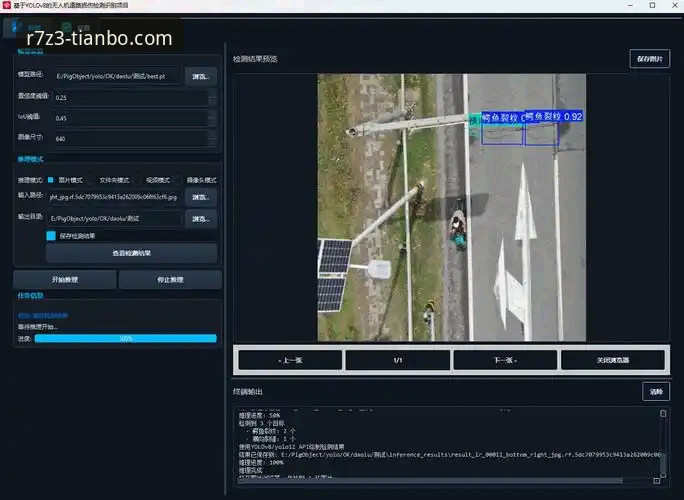Screen dimensions: 684x500
Task: Browse for the model path best.pt
Action: click(x=201, y=76)
